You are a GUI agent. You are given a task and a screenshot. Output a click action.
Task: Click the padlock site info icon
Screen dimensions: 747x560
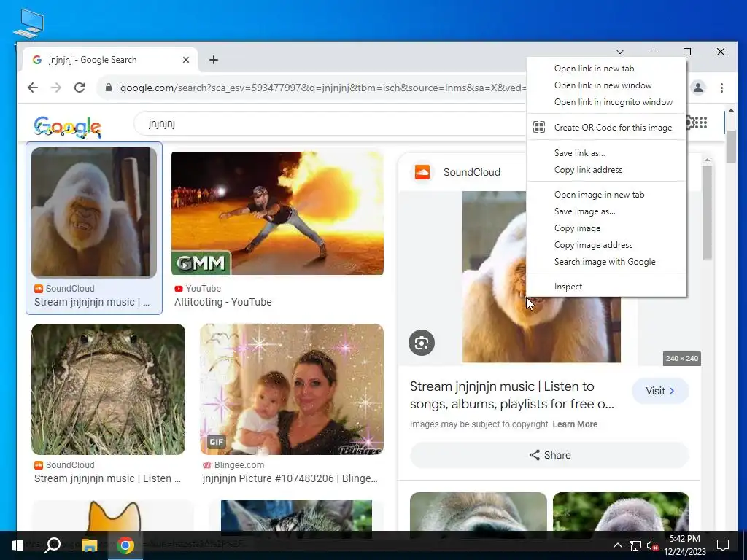click(x=109, y=87)
